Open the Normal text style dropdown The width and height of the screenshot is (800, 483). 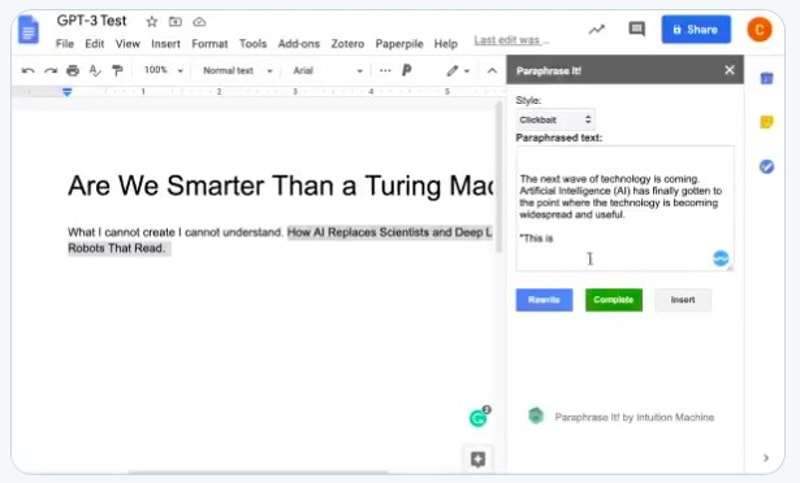pos(238,70)
